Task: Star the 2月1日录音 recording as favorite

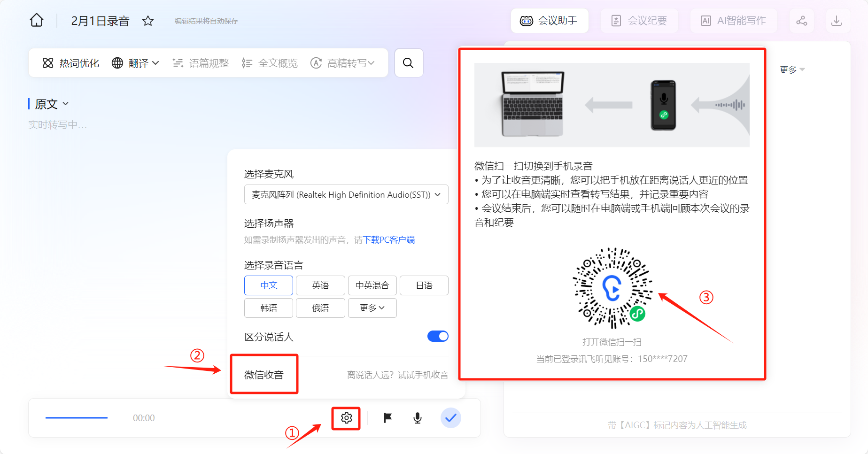Action: click(148, 21)
